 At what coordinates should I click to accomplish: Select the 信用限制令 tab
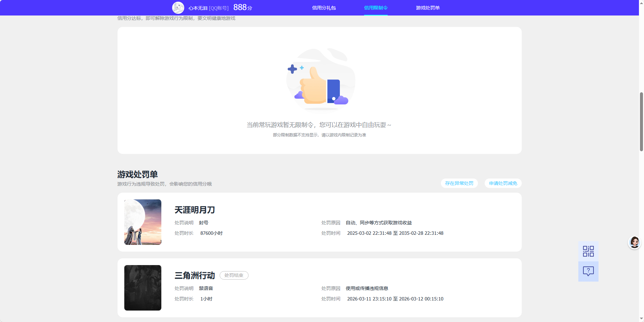coord(376,8)
